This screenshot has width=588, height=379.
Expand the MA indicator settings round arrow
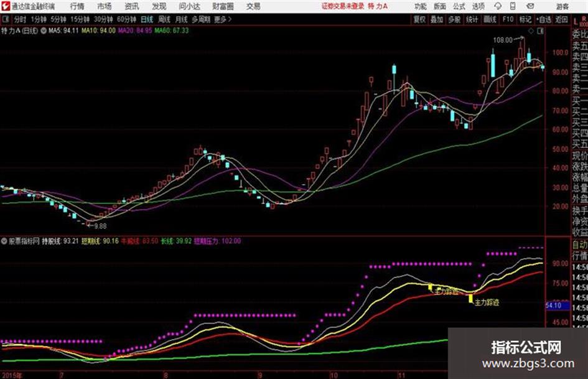tap(44, 30)
